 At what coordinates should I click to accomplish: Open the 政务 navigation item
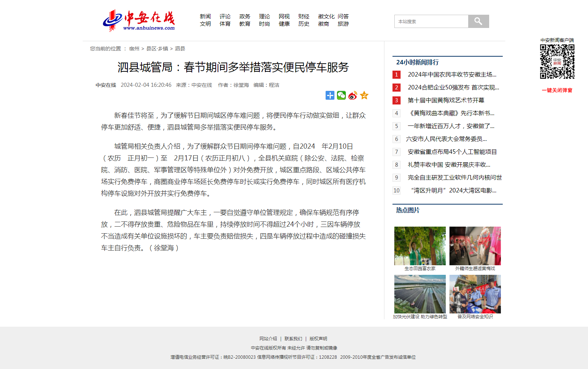coord(245,17)
